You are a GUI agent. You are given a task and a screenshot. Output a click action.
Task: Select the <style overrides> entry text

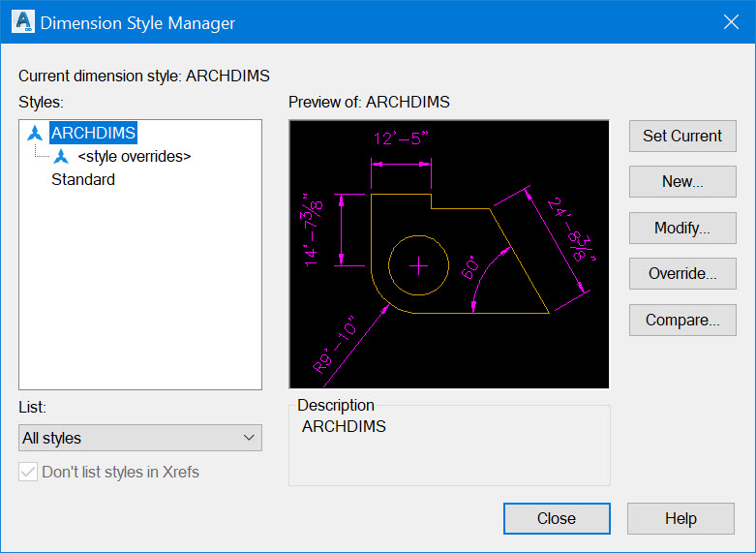tap(134, 156)
